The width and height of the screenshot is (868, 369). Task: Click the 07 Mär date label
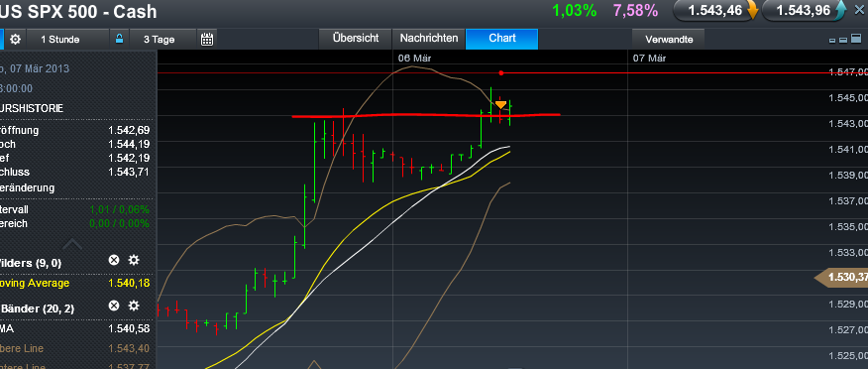649,58
